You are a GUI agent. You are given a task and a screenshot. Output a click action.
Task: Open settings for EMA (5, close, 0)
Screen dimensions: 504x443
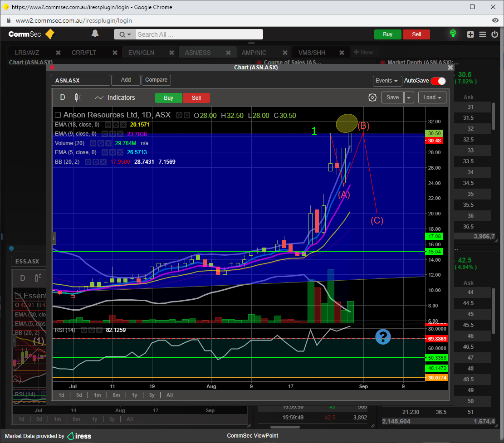tap(113, 152)
